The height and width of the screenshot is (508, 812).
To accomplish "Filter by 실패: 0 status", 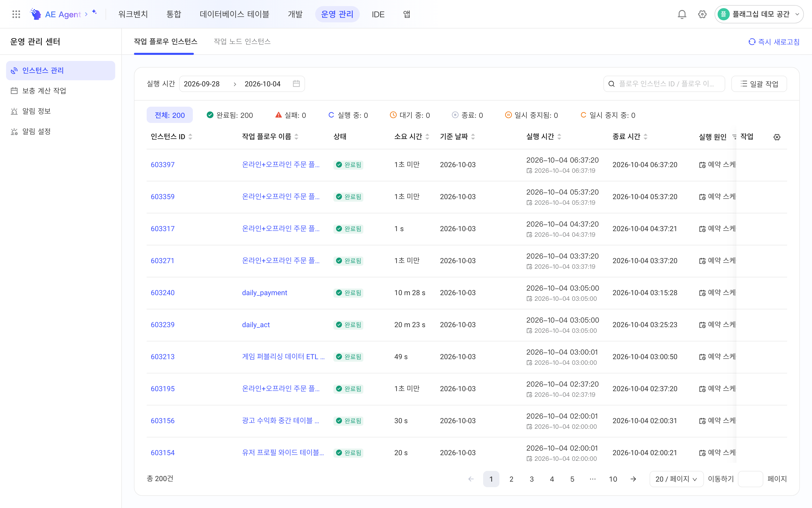I will click(x=291, y=115).
